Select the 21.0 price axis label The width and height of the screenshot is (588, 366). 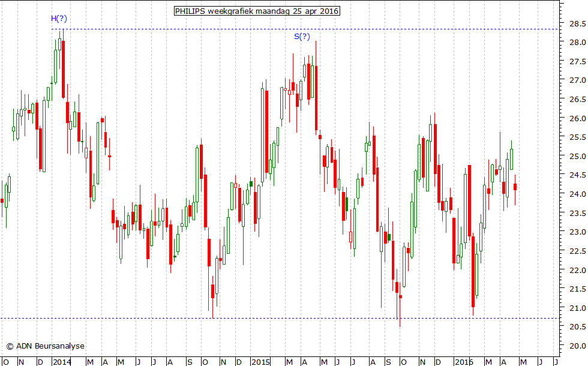click(x=577, y=308)
